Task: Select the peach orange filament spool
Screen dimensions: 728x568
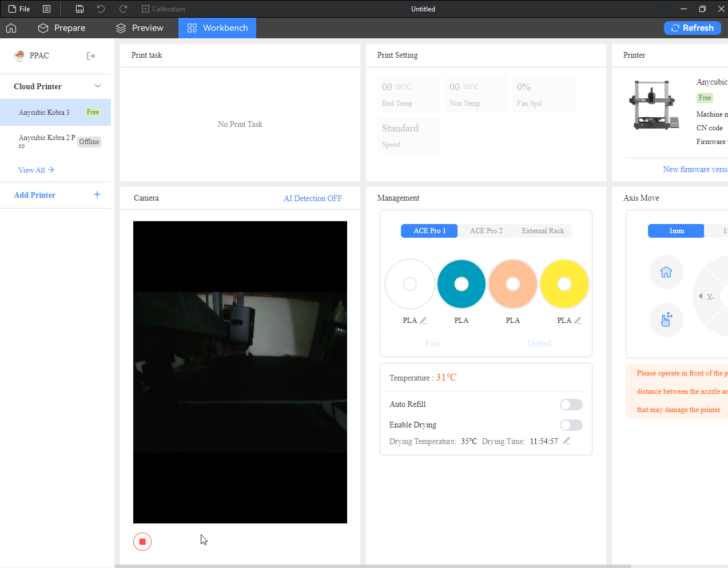Action: pos(513,284)
